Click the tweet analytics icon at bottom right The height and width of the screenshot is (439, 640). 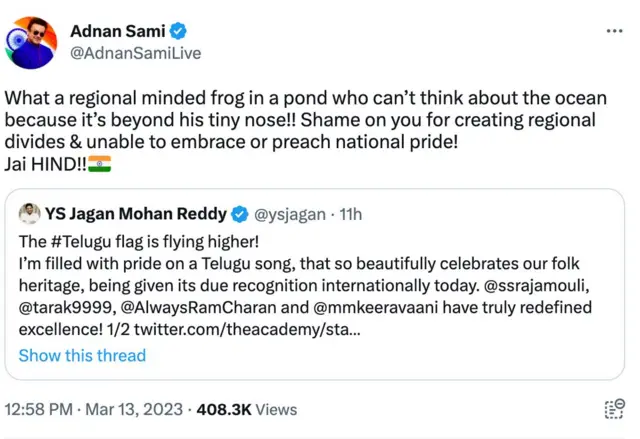pyautogui.click(x=615, y=409)
